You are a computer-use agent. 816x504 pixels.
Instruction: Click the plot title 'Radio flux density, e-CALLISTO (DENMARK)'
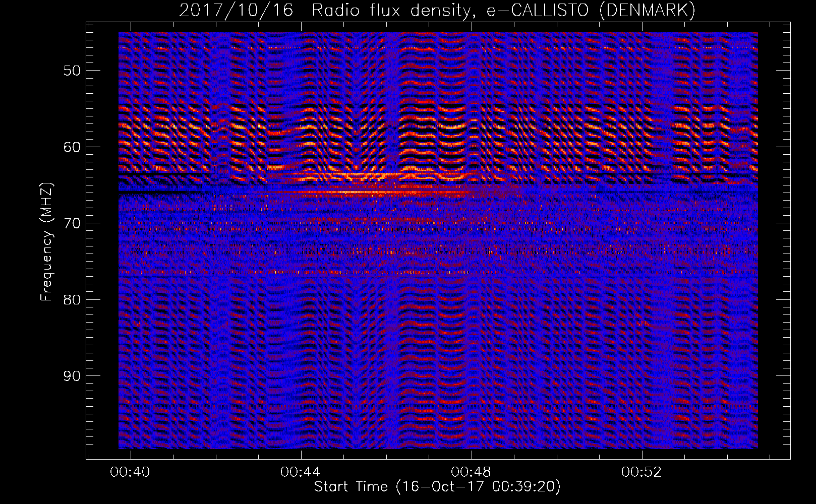coord(503,10)
